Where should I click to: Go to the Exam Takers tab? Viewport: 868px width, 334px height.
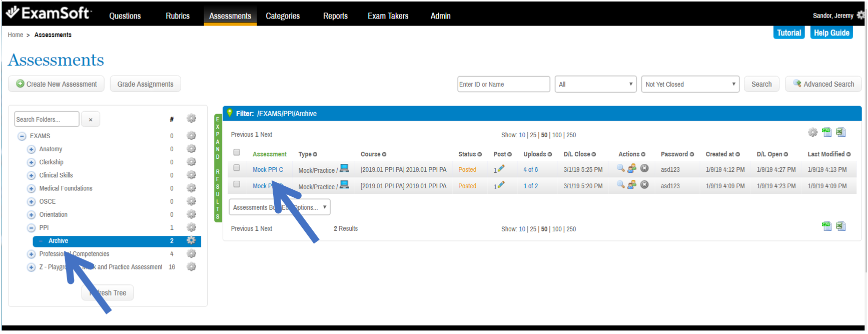pyautogui.click(x=388, y=16)
